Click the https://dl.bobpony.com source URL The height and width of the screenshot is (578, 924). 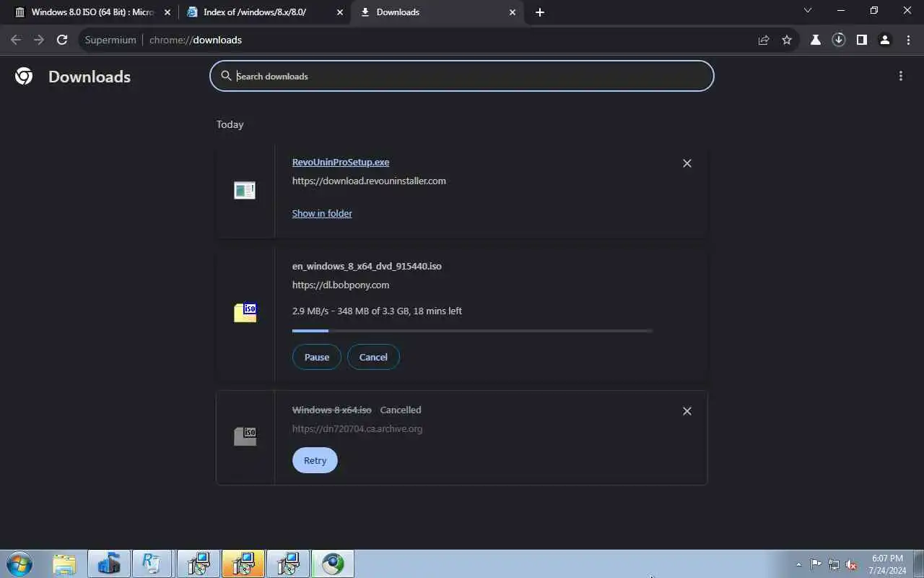coord(341,285)
